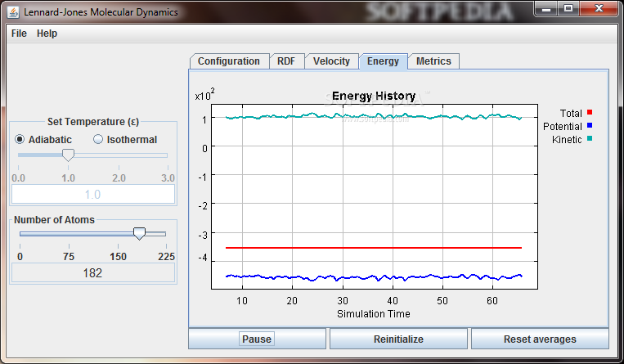The height and width of the screenshot is (364, 624).
Task: Click the temperature slider thumb
Action: click(x=68, y=155)
